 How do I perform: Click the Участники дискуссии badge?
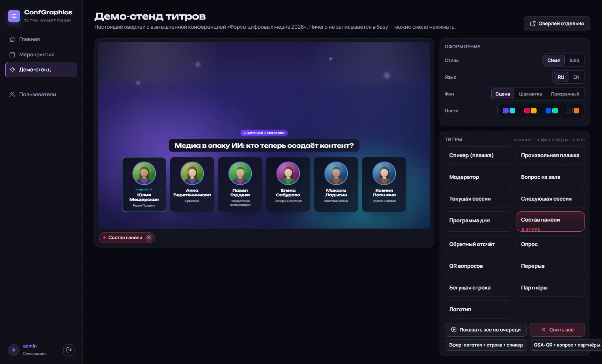264,133
